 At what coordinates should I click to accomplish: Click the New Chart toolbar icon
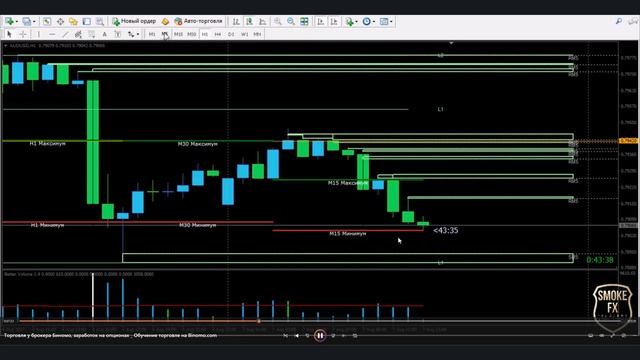[x=9, y=21]
